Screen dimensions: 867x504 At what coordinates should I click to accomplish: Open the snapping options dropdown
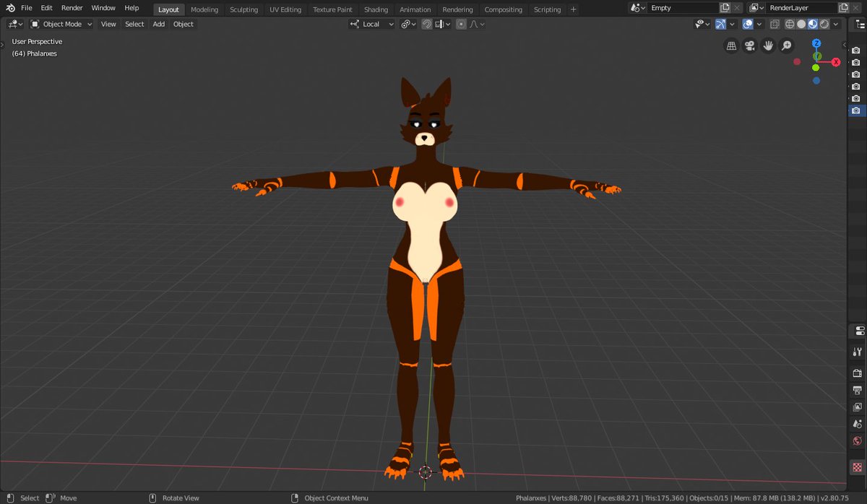point(443,24)
